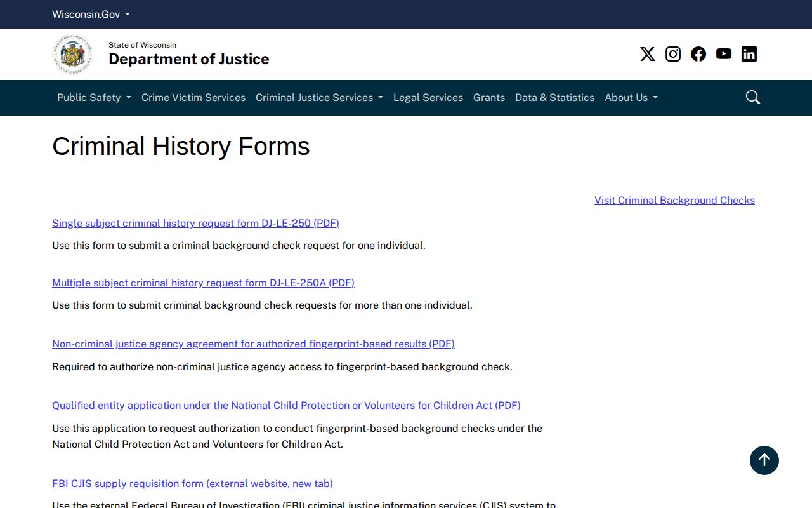The height and width of the screenshot is (508, 812).
Task: Open the YouTube social icon
Action: pyautogui.click(x=723, y=54)
